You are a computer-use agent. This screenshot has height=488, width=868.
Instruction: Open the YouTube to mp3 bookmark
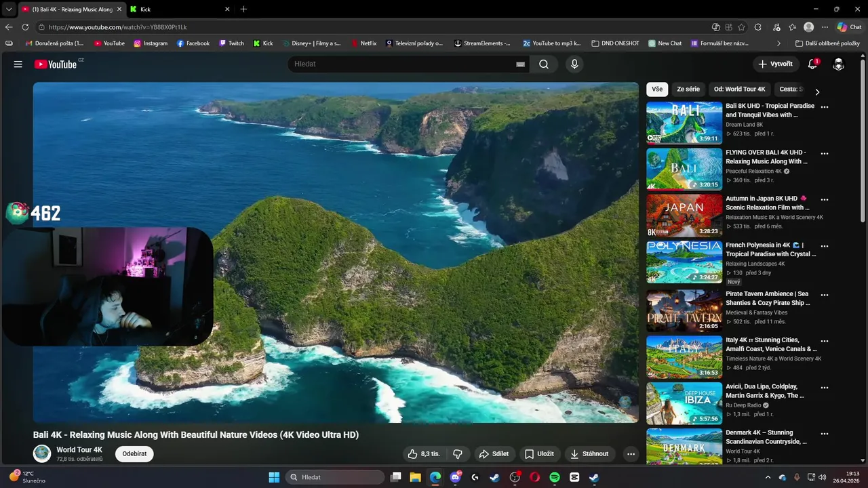coord(552,43)
